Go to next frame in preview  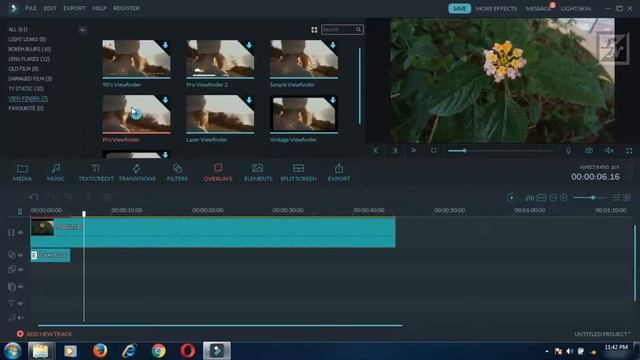[395, 151]
